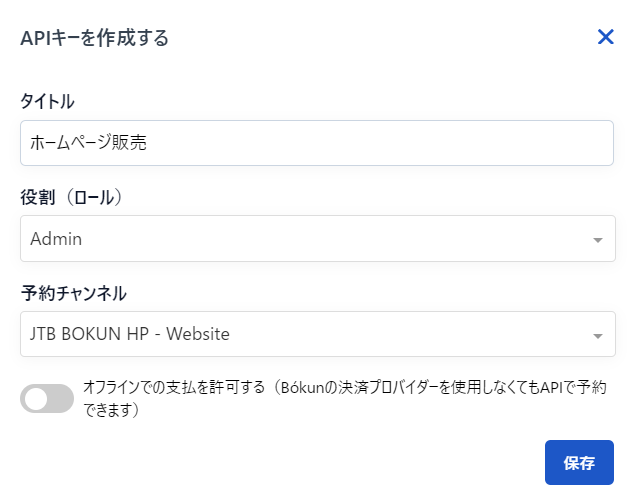Image resolution: width=637 pixels, height=502 pixels.
Task: Click the gray toggle knob for offline payments
Action: tap(36, 399)
